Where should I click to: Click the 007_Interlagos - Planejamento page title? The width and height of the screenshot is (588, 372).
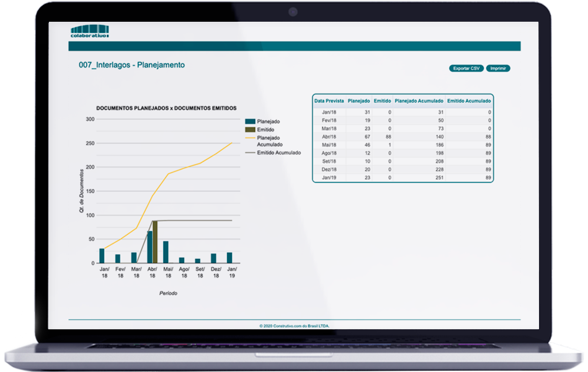click(x=131, y=65)
